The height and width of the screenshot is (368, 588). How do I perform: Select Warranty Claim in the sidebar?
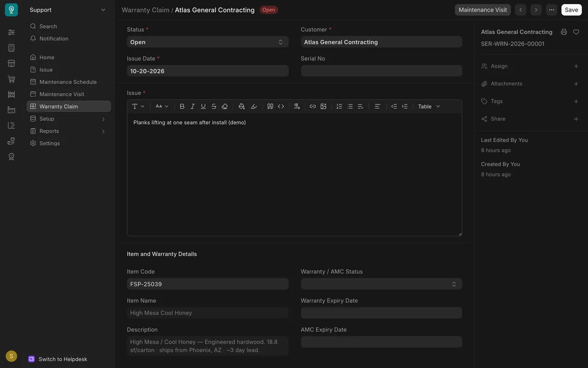(x=69, y=106)
